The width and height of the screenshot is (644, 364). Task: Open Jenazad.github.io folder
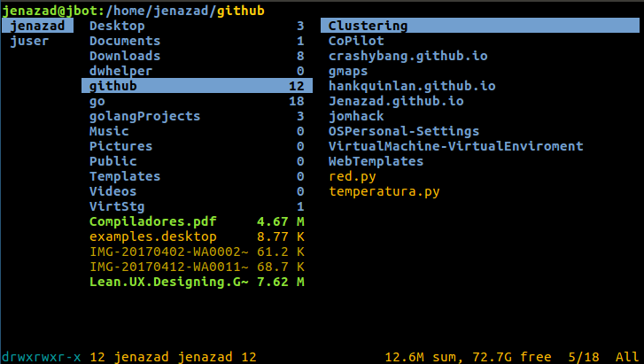pos(396,101)
